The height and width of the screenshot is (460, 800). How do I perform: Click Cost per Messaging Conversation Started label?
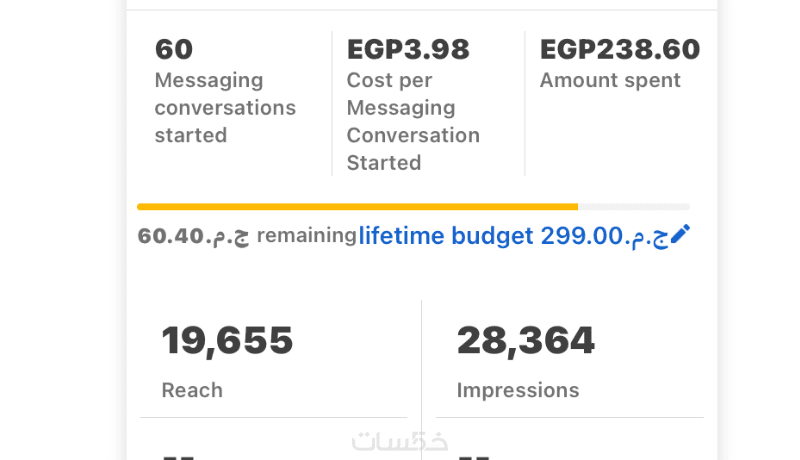coord(413,121)
